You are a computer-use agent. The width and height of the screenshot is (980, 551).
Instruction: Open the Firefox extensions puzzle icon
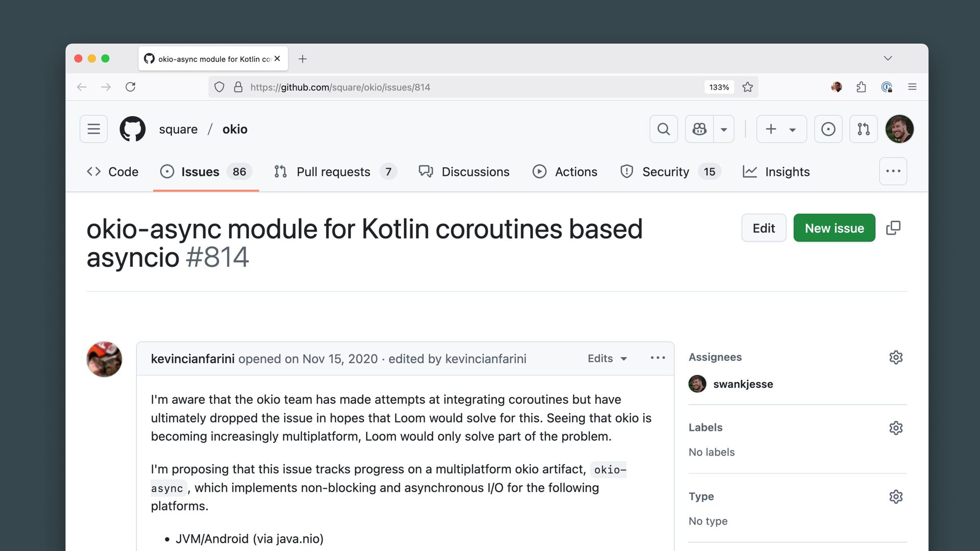click(861, 87)
